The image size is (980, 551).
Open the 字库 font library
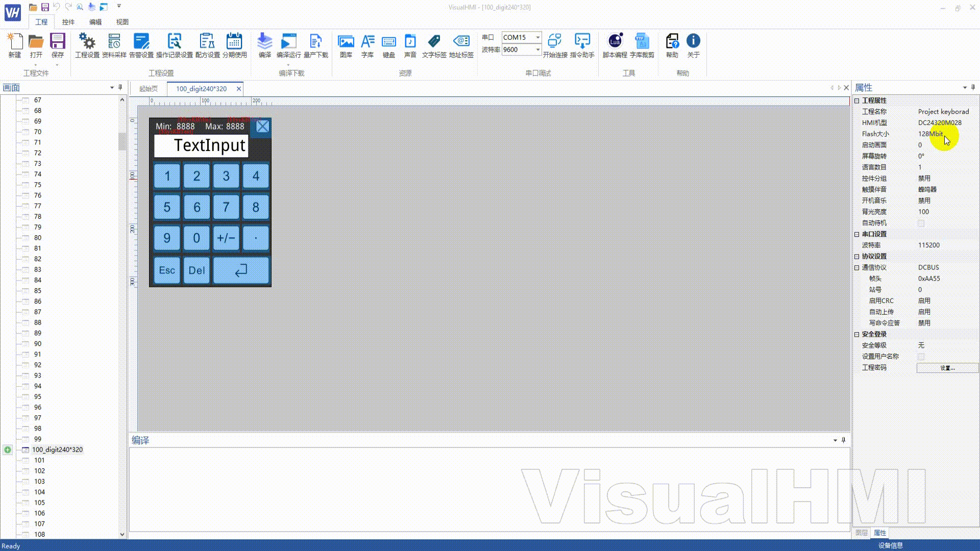[x=367, y=45]
